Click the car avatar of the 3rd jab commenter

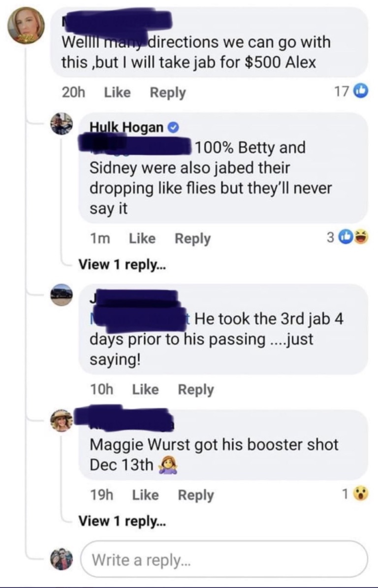click(x=62, y=295)
